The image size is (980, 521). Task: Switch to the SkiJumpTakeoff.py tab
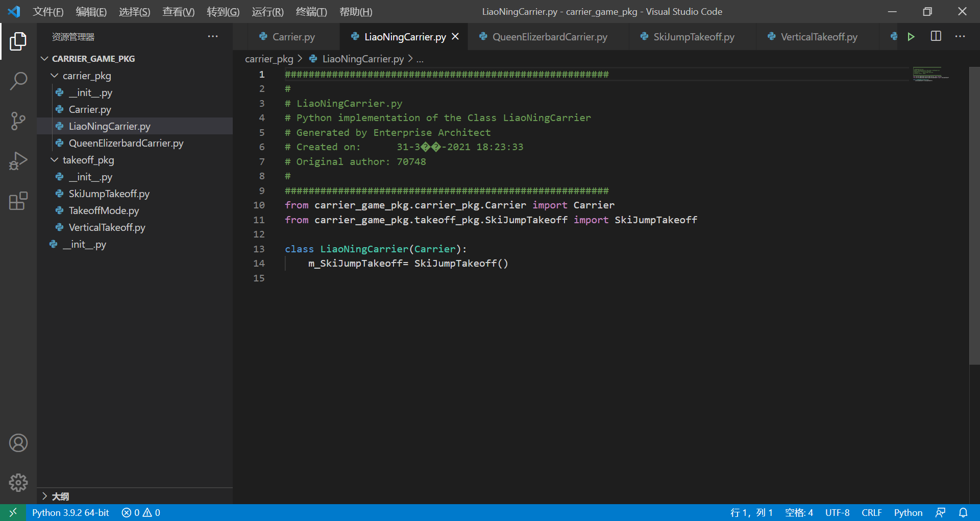pos(693,37)
